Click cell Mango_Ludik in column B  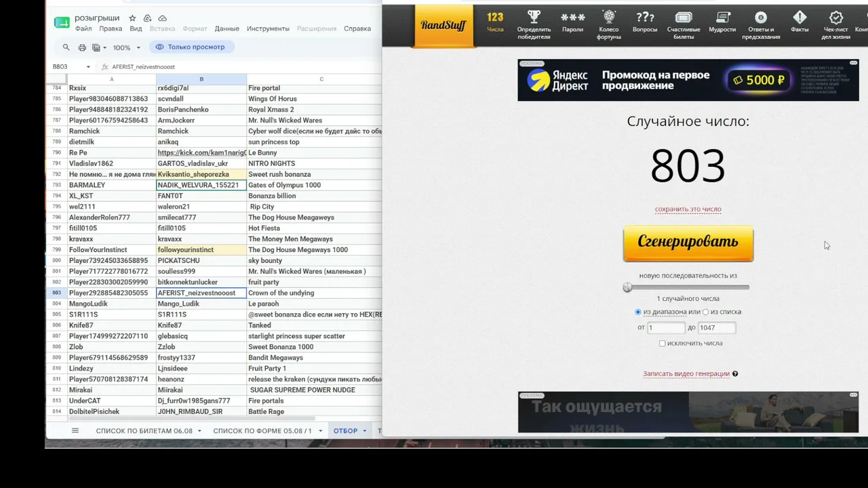pyautogui.click(x=201, y=304)
